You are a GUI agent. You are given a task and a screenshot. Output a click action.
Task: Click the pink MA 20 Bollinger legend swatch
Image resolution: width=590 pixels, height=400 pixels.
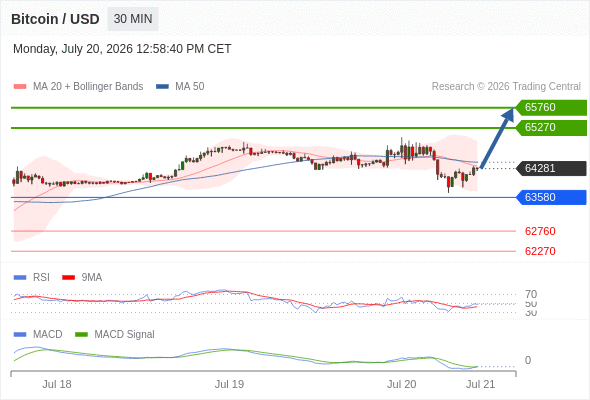[20, 87]
